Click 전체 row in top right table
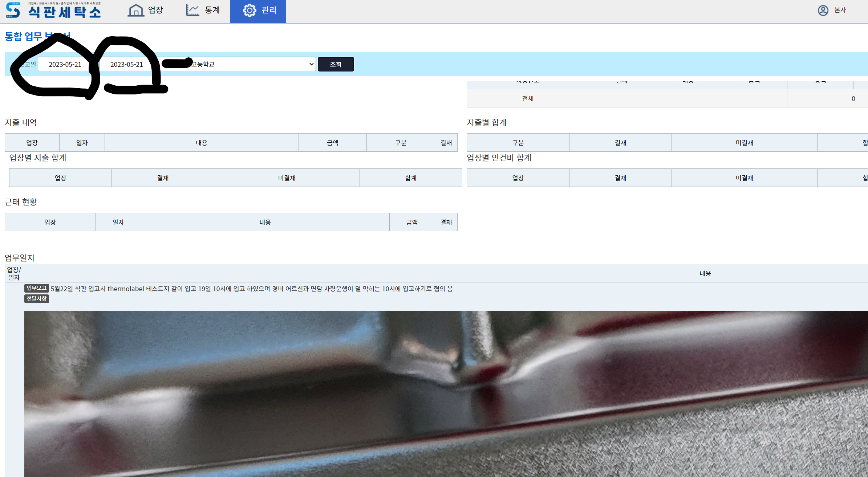This screenshot has width=868, height=477. coord(667,98)
